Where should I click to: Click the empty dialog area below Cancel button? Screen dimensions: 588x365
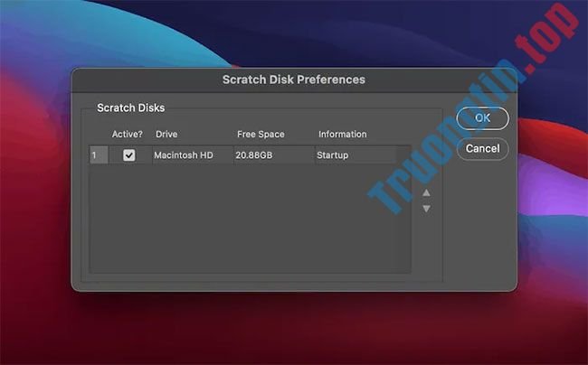coord(479,226)
